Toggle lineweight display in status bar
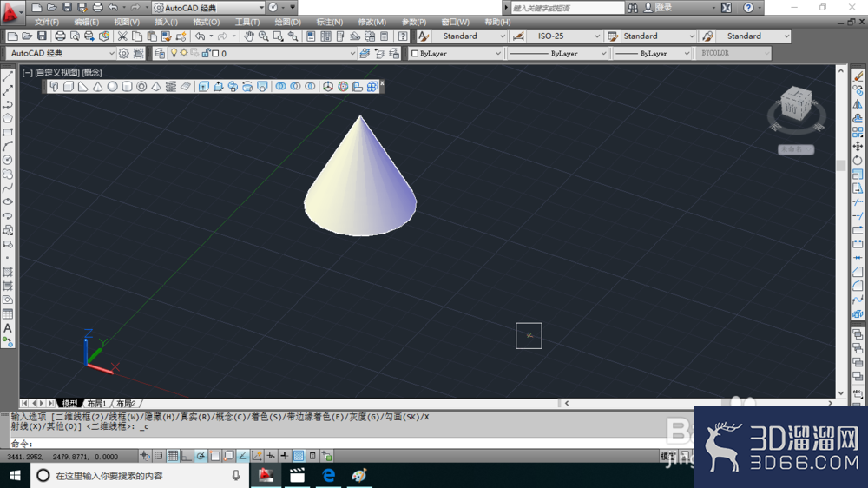This screenshot has width=868, height=488. tap(285, 456)
